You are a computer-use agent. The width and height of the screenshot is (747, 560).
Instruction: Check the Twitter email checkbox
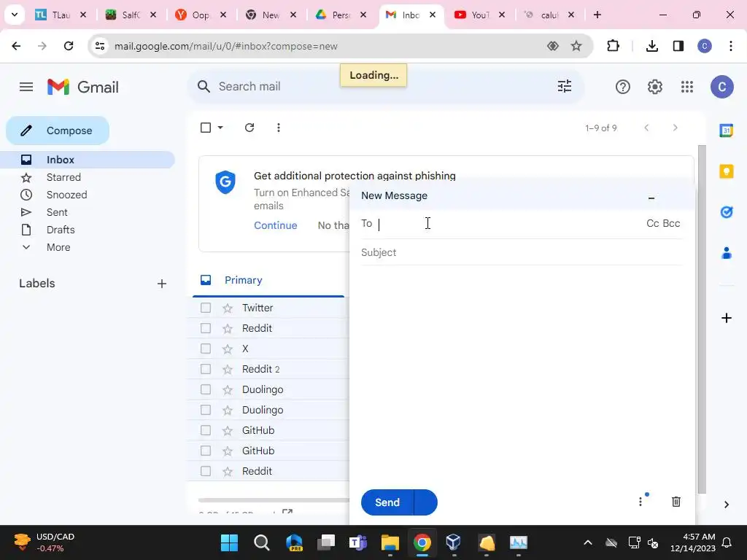[205, 308]
